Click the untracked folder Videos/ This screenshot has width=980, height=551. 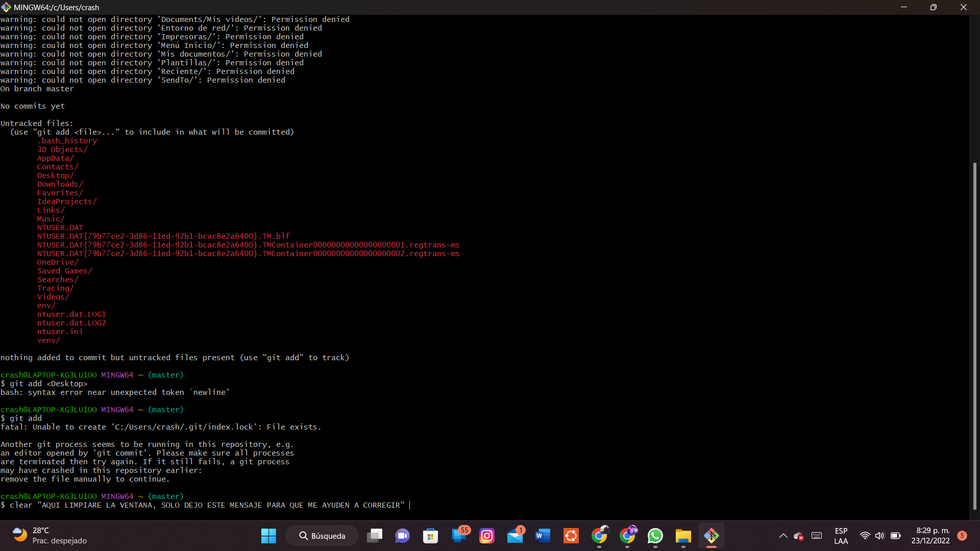(53, 297)
